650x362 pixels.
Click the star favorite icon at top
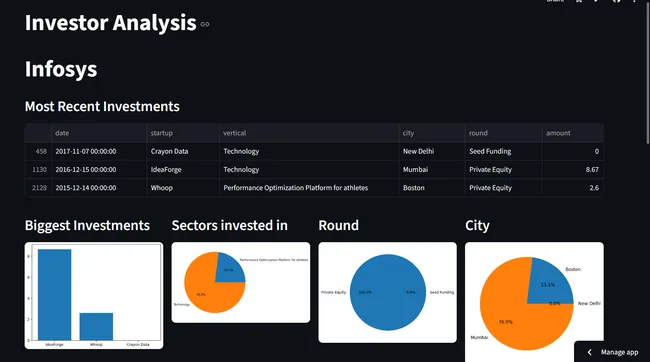[x=579, y=1]
